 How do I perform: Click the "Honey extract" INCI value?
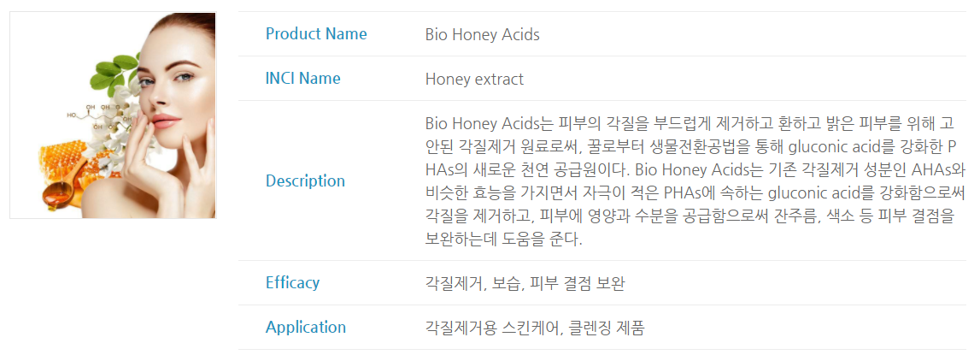[x=474, y=80]
